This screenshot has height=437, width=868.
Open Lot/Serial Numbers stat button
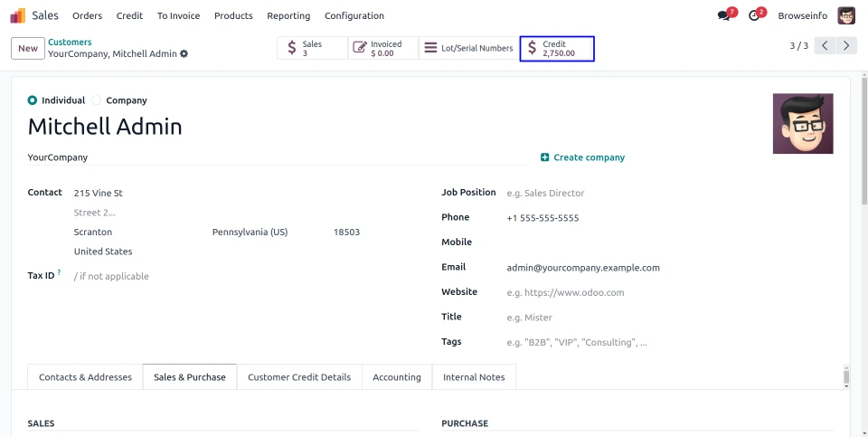[469, 49]
